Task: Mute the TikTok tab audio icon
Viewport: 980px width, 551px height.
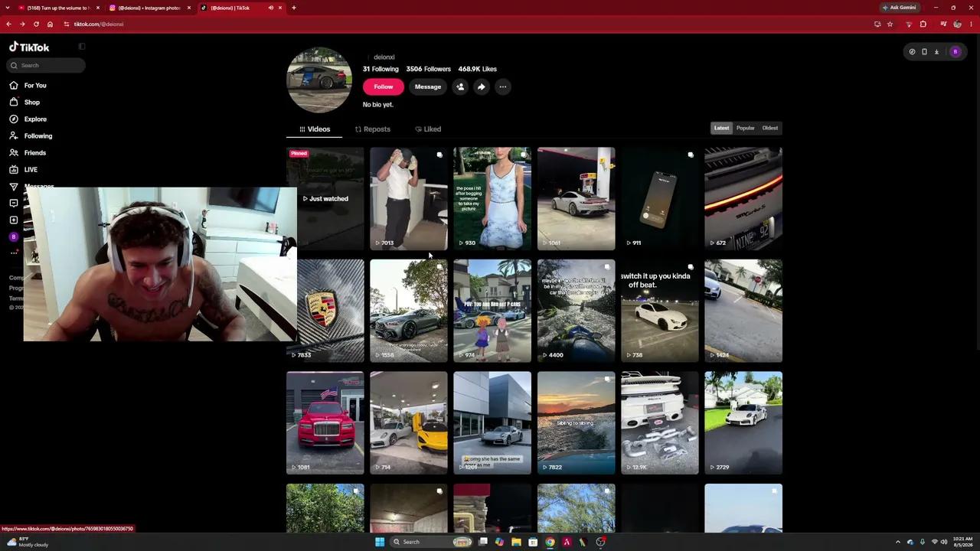Action: pyautogui.click(x=270, y=8)
